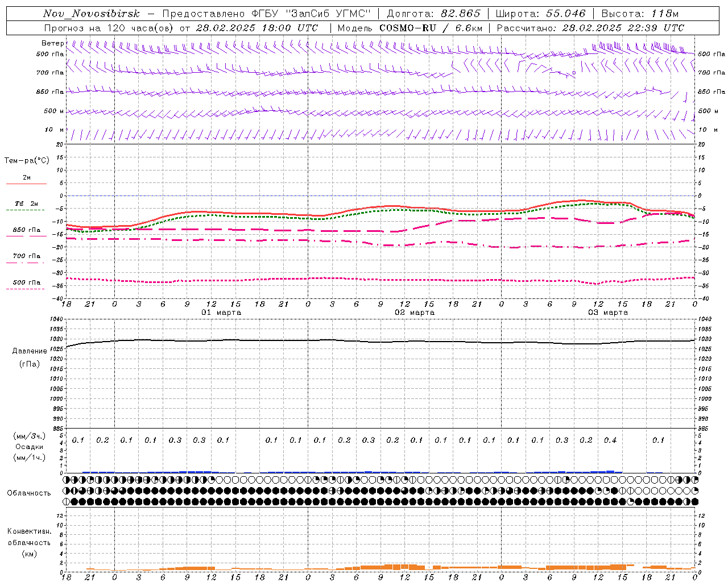Click the 'Облачность' cloud cover label

tap(29, 493)
